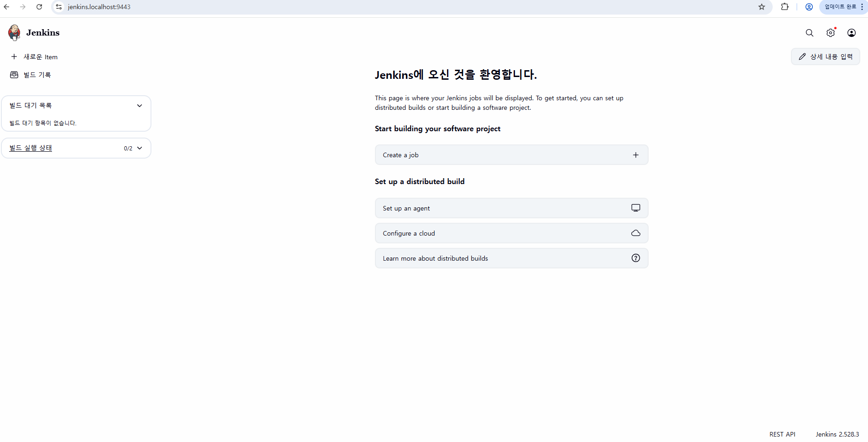Click the help icon for distributed builds
The width and height of the screenshot is (868, 442).
pos(636,258)
